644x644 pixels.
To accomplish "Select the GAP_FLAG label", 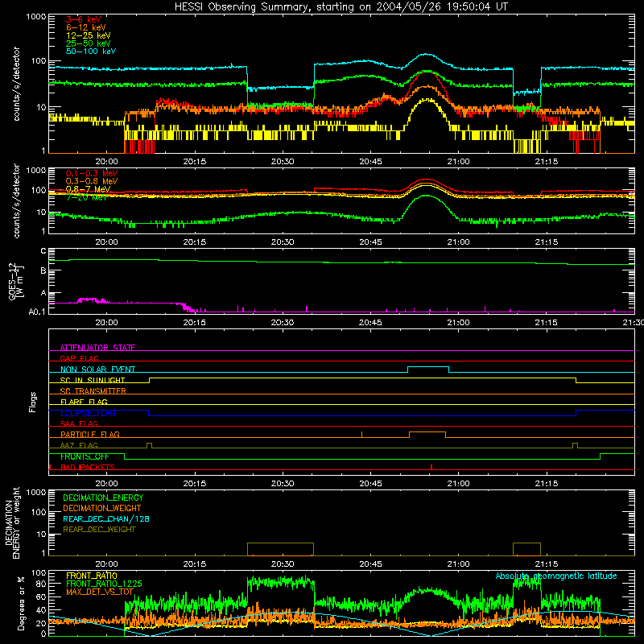I will [x=79, y=358].
